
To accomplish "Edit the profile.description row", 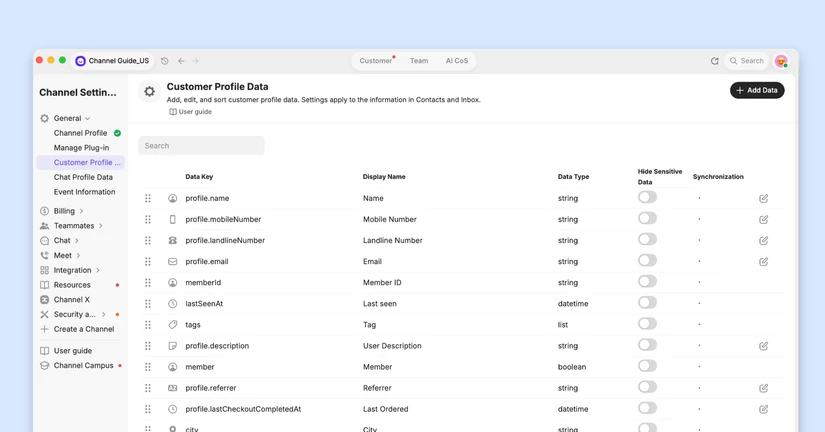I will [x=763, y=346].
